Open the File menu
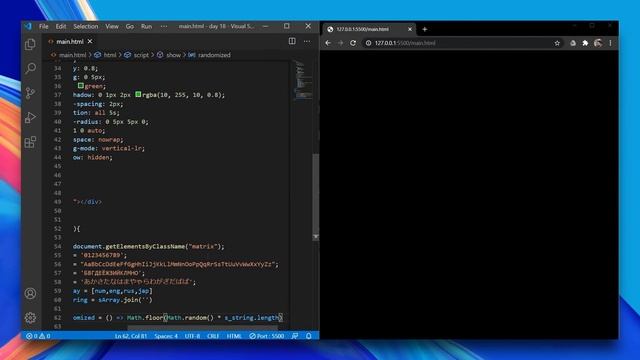640x360 pixels. (x=44, y=26)
